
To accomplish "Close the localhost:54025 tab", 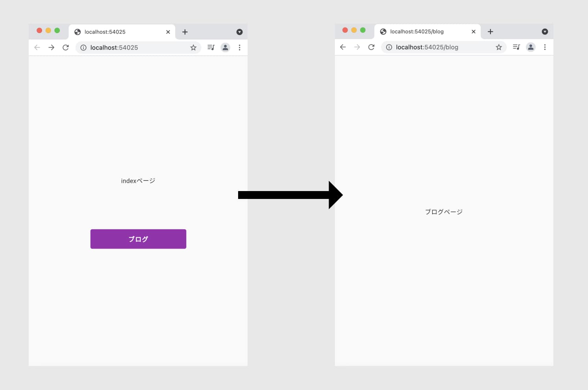I will coord(168,32).
